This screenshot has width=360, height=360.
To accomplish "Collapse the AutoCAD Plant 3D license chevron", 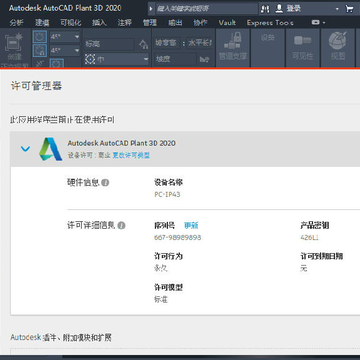I will tap(25, 149).
